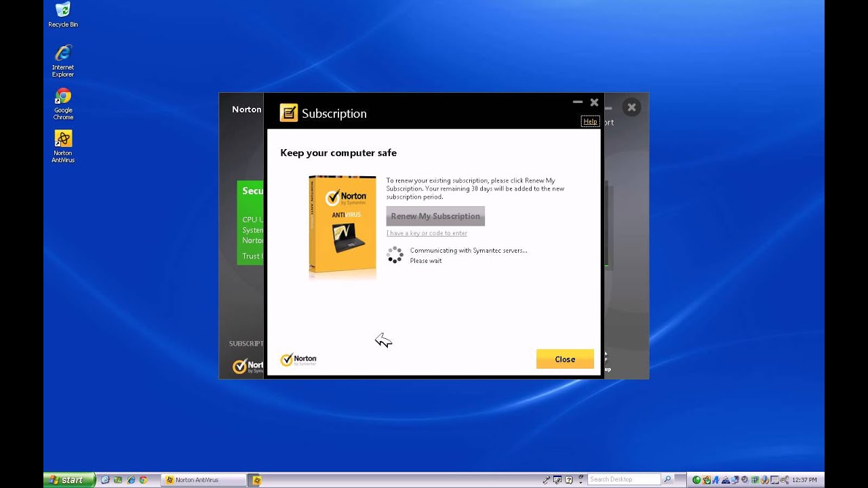The height and width of the screenshot is (488, 868).
Task: Click the magnifier search button on taskbar
Action: coord(667,479)
